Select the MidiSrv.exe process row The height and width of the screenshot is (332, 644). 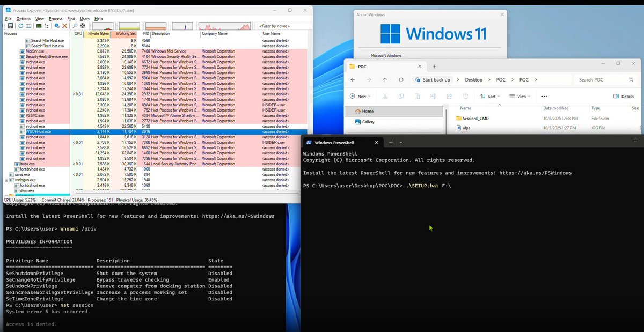point(155,51)
